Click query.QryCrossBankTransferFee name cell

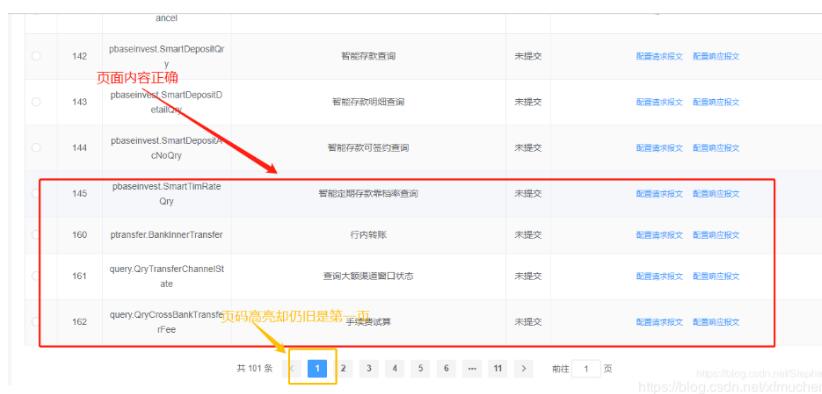click(x=167, y=322)
